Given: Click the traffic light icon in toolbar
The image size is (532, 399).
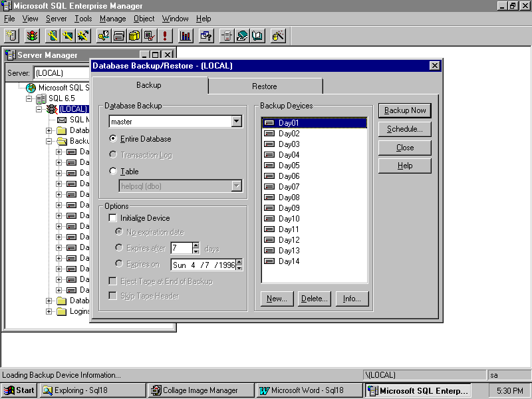Looking at the screenshot, I should pyautogui.click(x=32, y=35).
